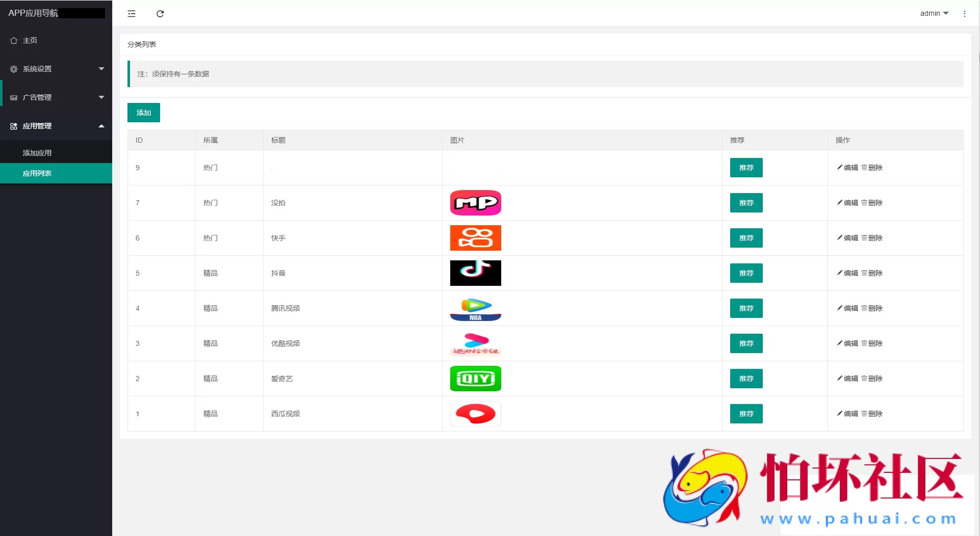Select 应用列表 in the sidebar

click(37, 173)
